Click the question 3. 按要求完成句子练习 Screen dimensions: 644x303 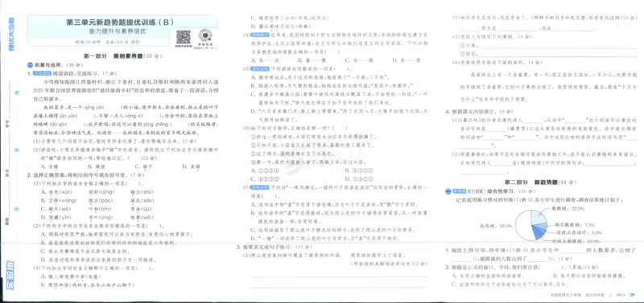[275, 247]
